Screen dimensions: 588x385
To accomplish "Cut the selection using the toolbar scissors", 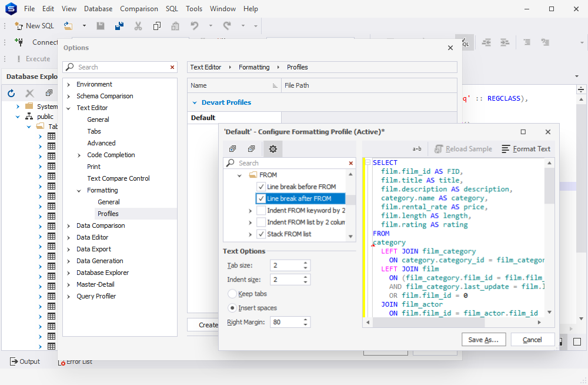I will pos(138,26).
